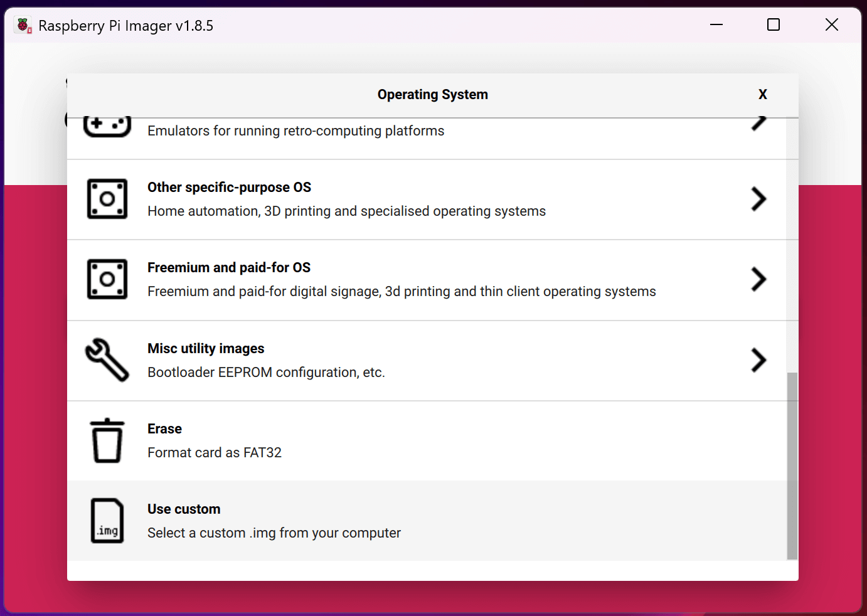Select the "Misc utility images" label

tap(206, 349)
